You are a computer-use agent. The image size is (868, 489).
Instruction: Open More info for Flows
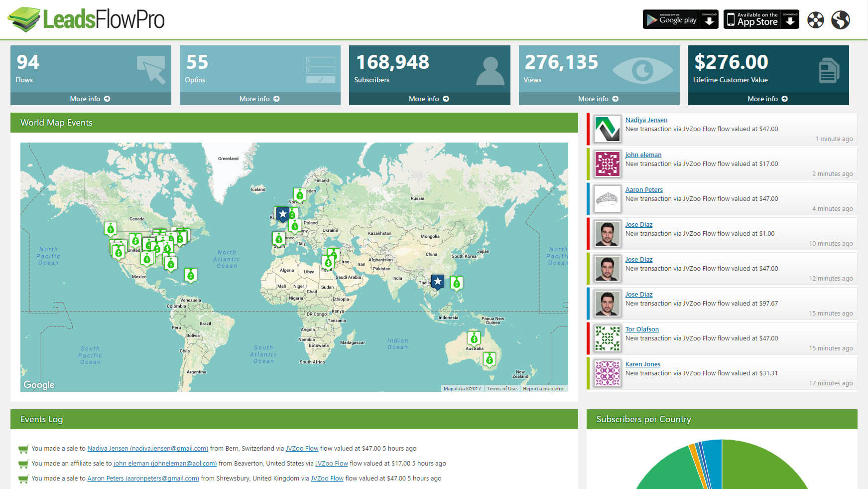[x=91, y=99]
